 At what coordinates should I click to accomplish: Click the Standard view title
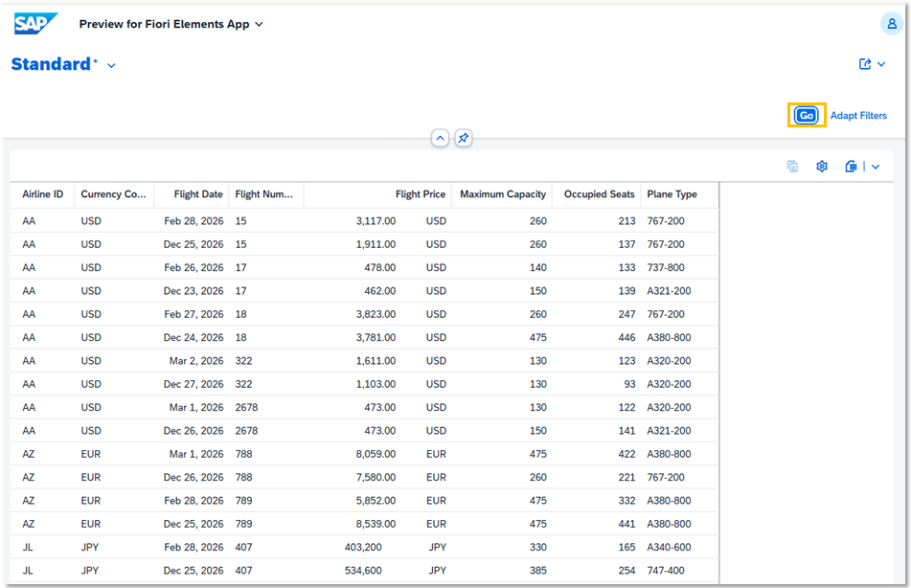(51, 64)
